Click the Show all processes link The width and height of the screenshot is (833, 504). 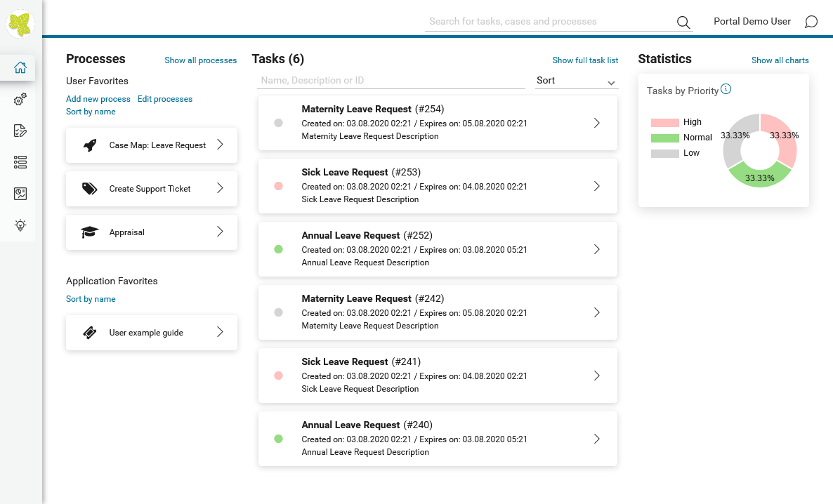200,60
